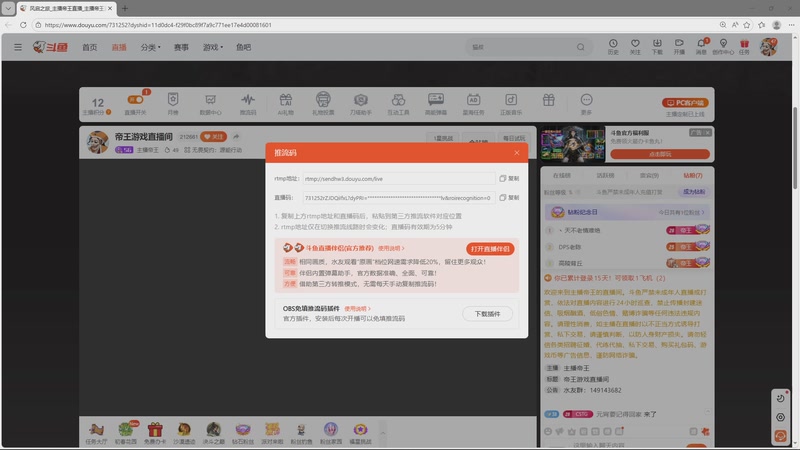Click 点击即玩 ad button
The height and width of the screenshot is (450, 800).
(660, 154)
